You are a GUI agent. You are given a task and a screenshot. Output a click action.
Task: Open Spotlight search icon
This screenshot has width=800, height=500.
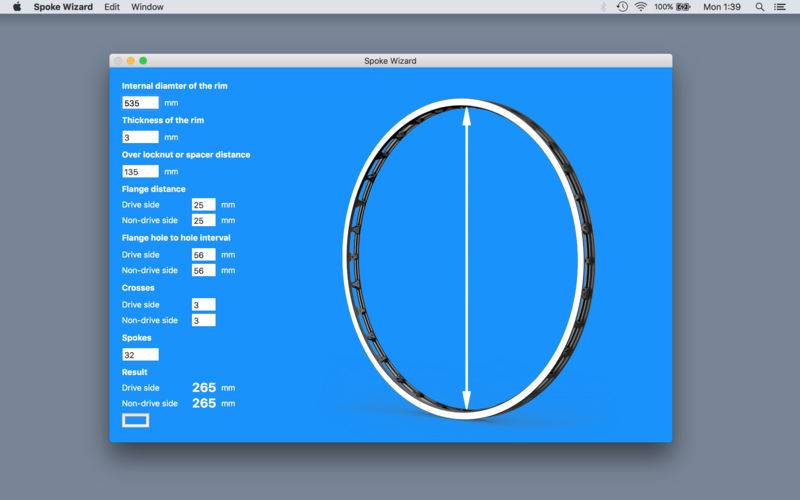coord(760,7)
